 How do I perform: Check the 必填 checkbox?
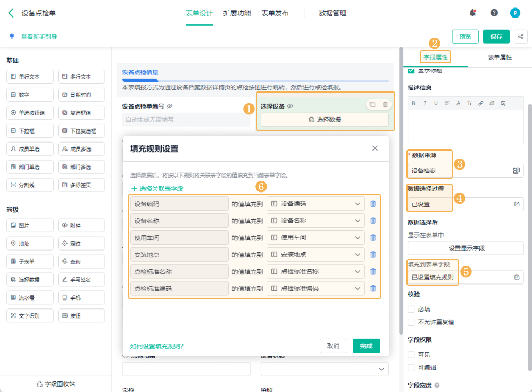[x=411, y=309]
